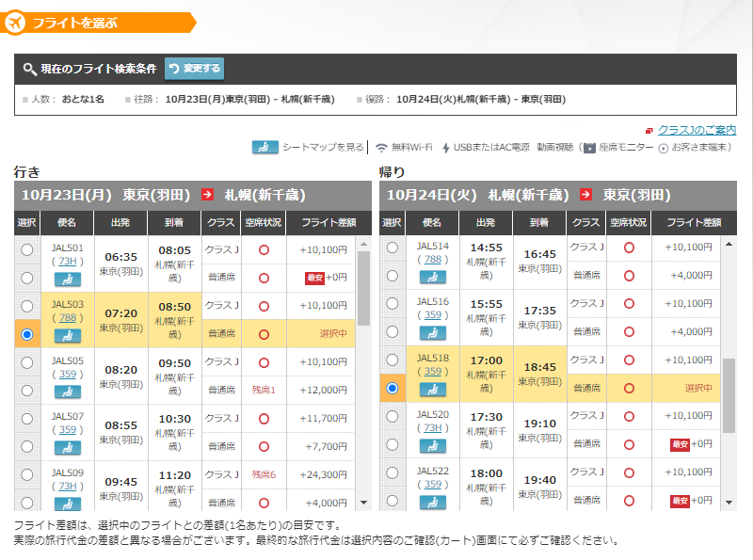Select JAL503 Class J radio button

tap(27, 306)
